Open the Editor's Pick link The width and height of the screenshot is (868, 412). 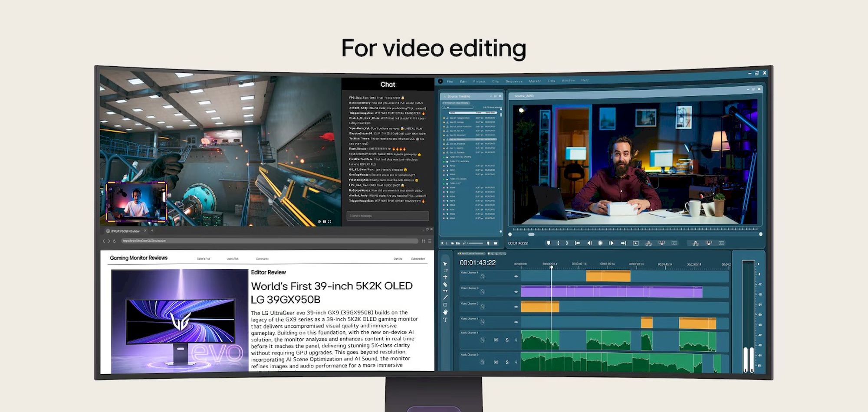pyautogui.click(x=203, y=259)
